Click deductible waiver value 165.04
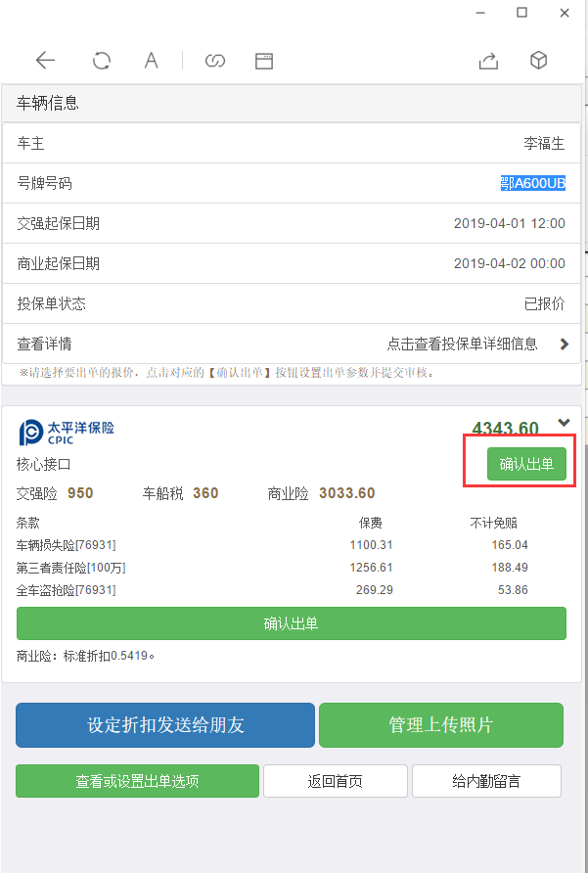588x873 pixels. 510,545
